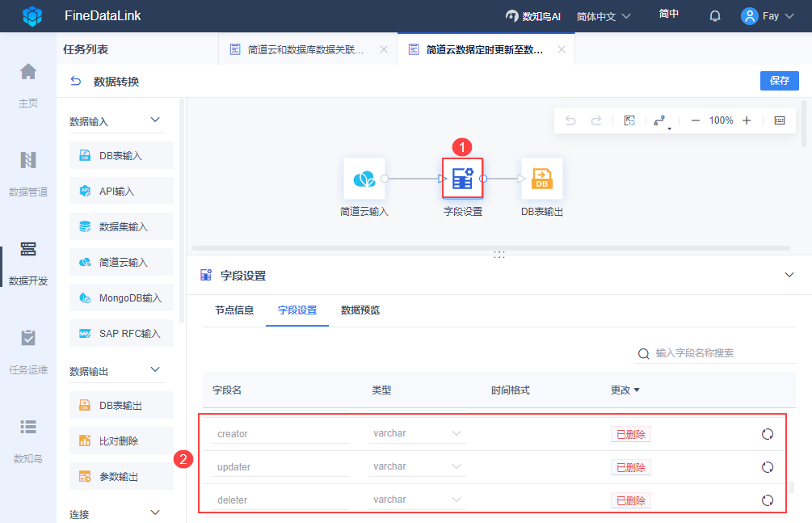This screenshot has width=812, height=523.
Task: Collapse the 连接 section
Action: tap(155, 513)
